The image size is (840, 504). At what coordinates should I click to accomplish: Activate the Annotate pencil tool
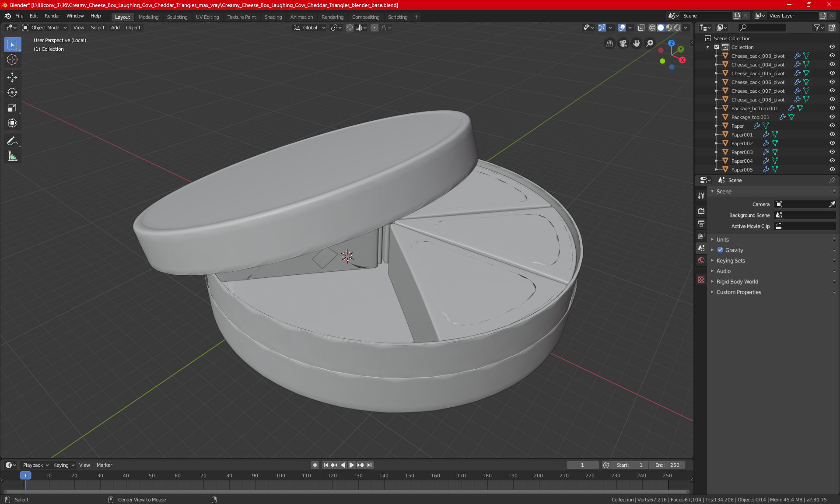pyautogui.click(x=12, y=141)
